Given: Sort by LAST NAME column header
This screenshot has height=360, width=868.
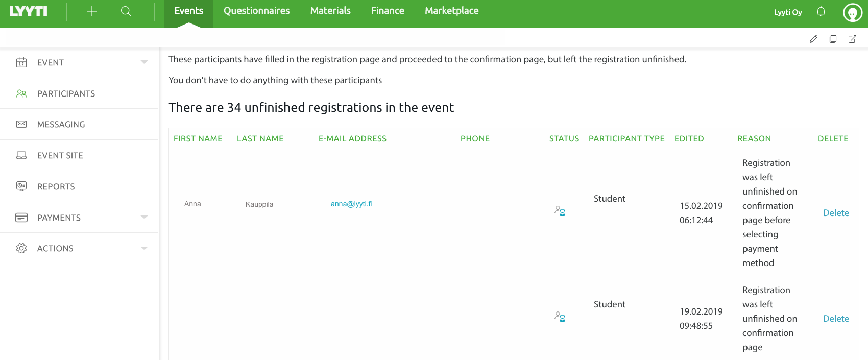Looking at the screenshot, I should (x=260, y=138).
